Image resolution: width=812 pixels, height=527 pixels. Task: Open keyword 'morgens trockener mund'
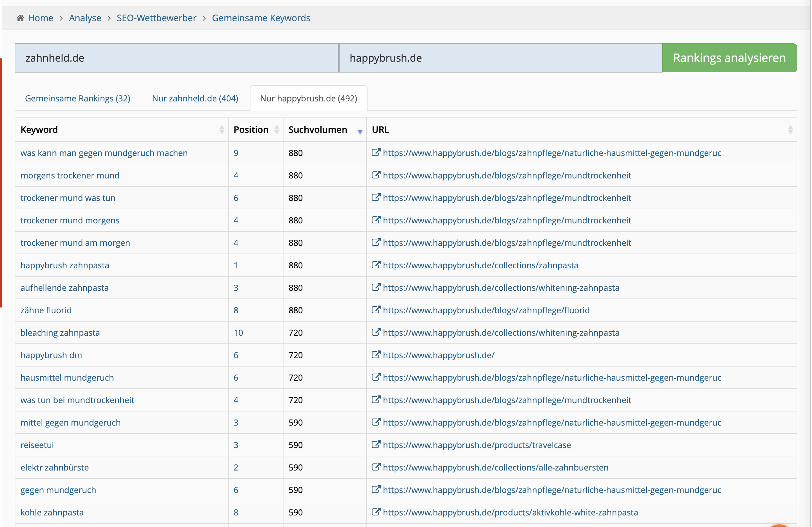pos(70,176)
